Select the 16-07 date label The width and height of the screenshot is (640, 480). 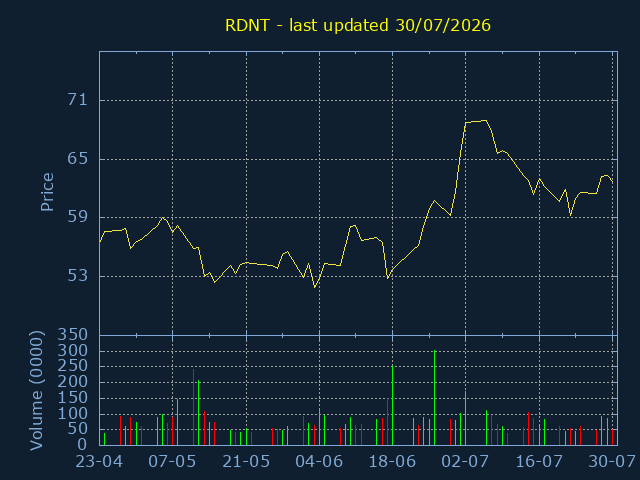tap(539, 462)
